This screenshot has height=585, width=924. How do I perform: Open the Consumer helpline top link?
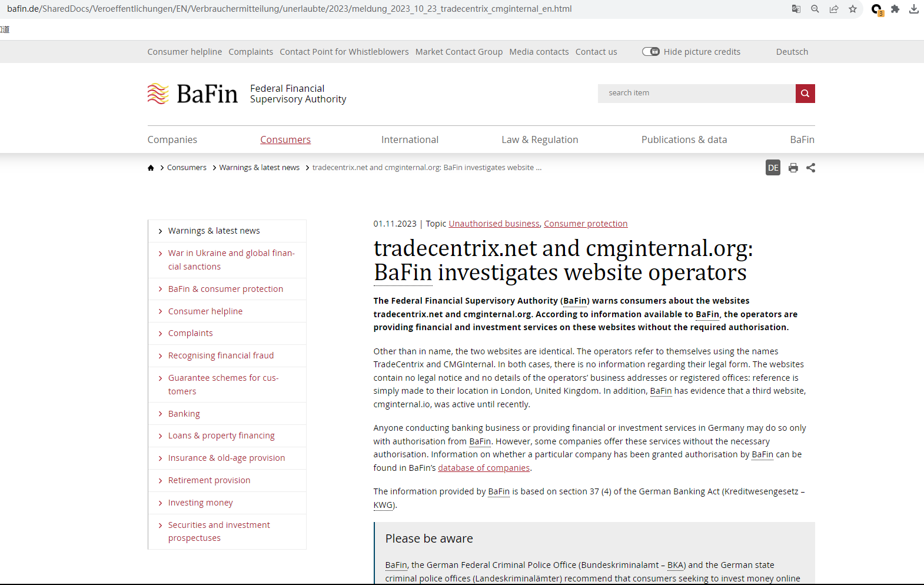[x=185, y=52]
